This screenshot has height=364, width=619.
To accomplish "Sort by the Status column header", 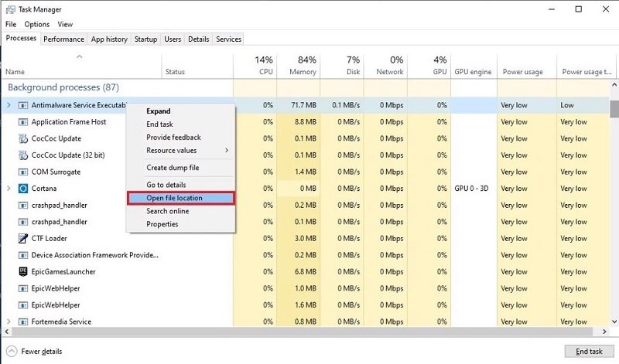I will tap(197, 66).
